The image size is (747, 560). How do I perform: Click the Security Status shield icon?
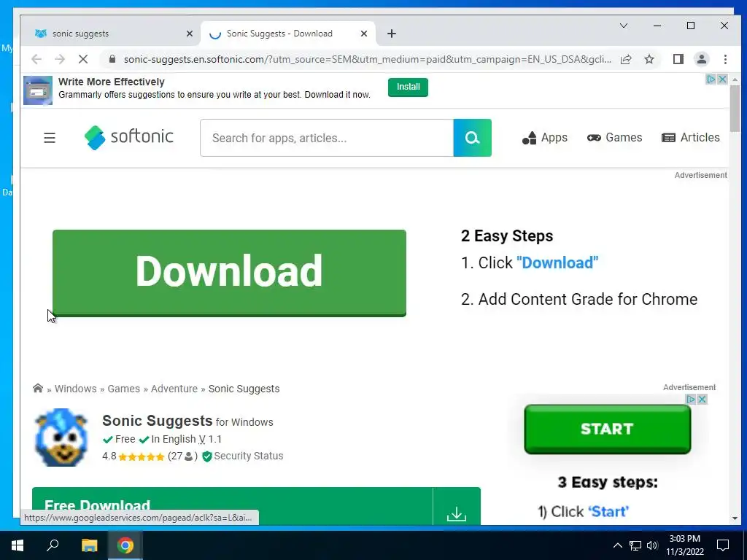[206, 456]
